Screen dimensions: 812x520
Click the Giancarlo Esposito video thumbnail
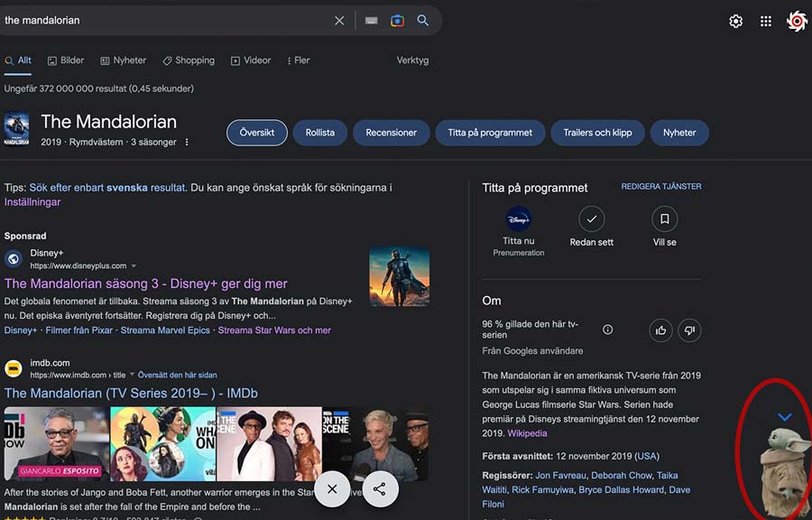[x=56, y=443]
